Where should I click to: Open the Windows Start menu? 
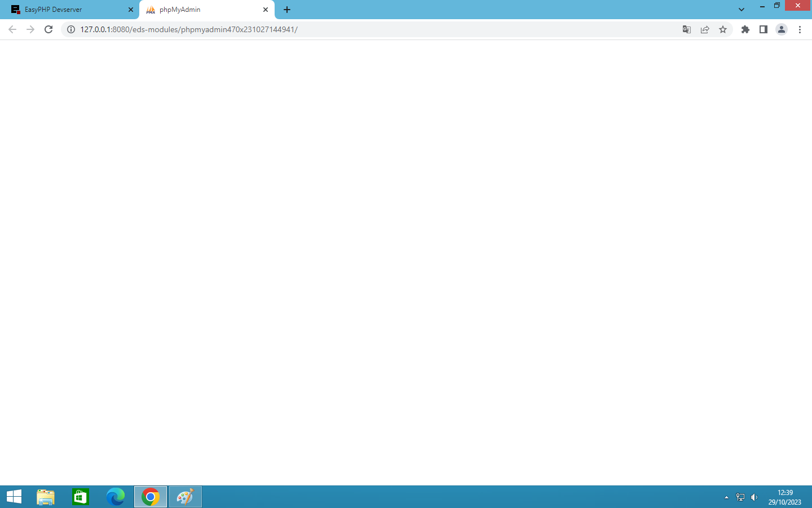[14, 497]
